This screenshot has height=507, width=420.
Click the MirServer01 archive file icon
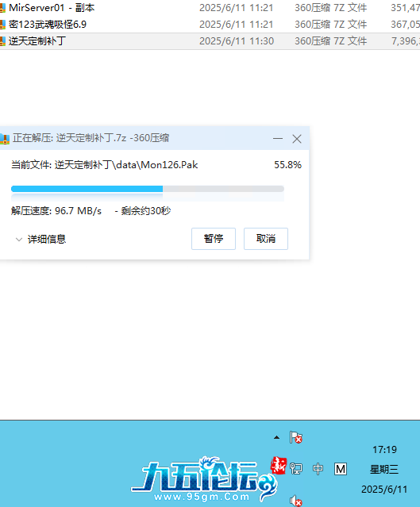point(2,8)
